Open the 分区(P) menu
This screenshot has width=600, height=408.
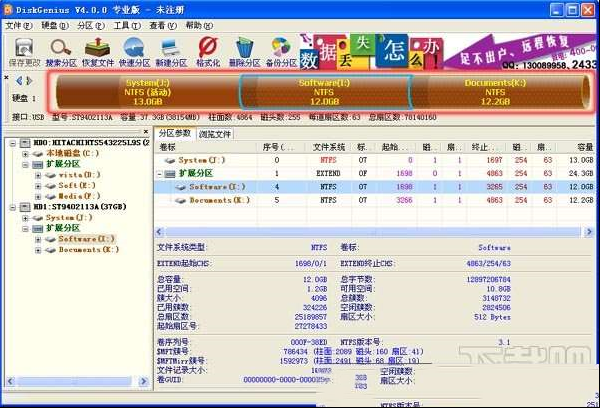click(x=91, y=26)
